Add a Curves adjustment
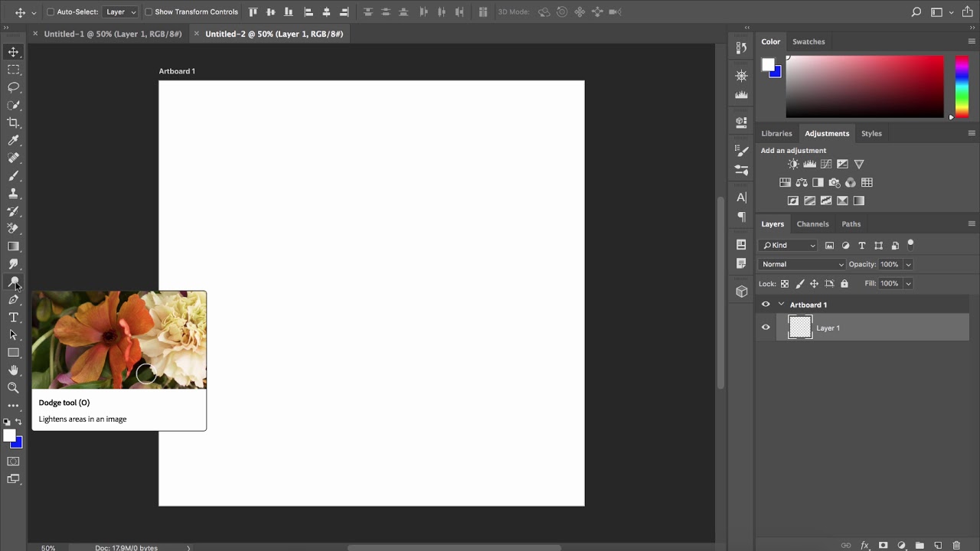This screenshot has height=551, width=980. pos(826,164)
